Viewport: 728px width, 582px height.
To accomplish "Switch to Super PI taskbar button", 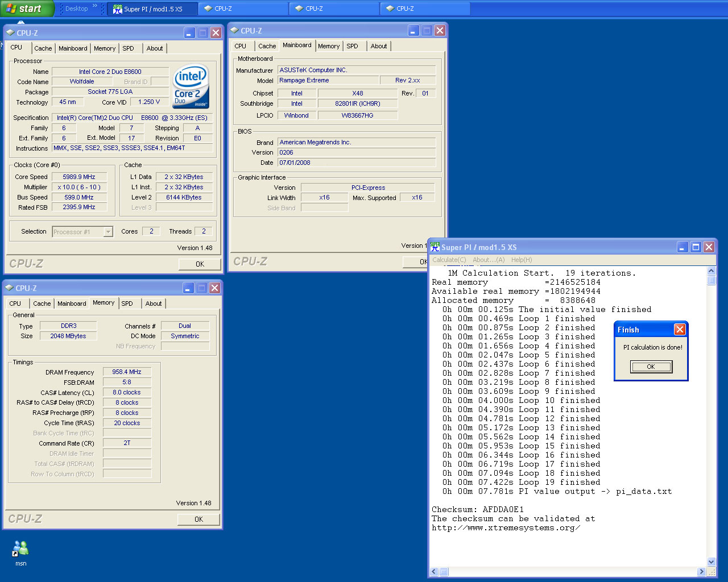I will [152, 9].
